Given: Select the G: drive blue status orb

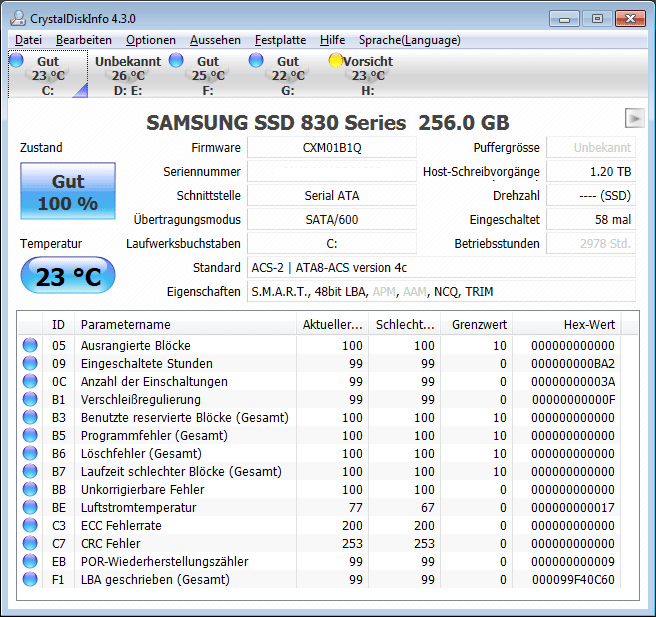Looking at the screenshot, I should pos(256,60).
